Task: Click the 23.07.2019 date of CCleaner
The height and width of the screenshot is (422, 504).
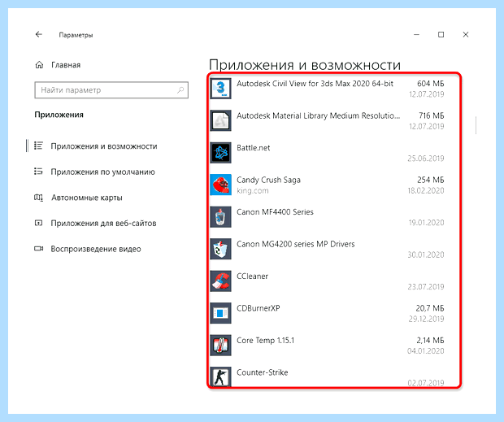Action: (x=426, y=287)
